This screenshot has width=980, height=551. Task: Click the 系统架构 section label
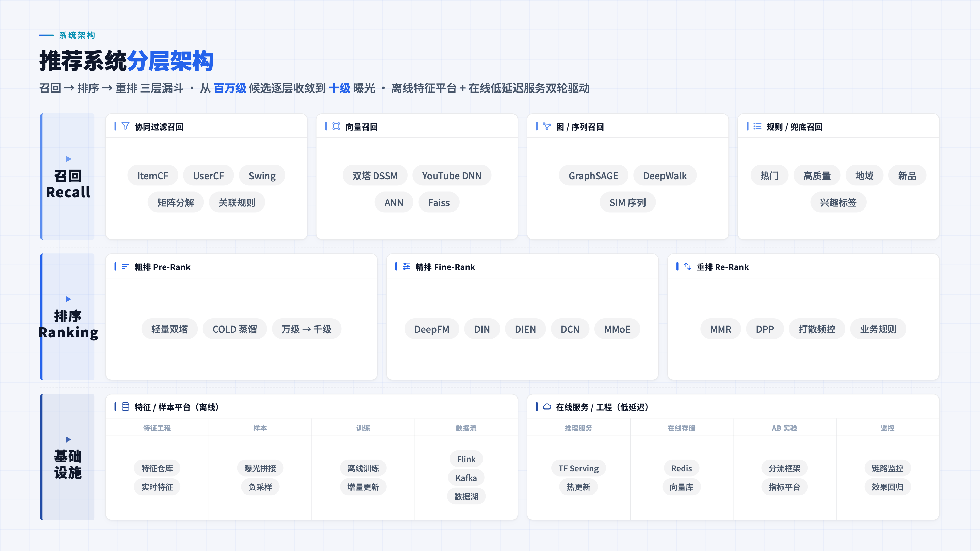point(77,35)
